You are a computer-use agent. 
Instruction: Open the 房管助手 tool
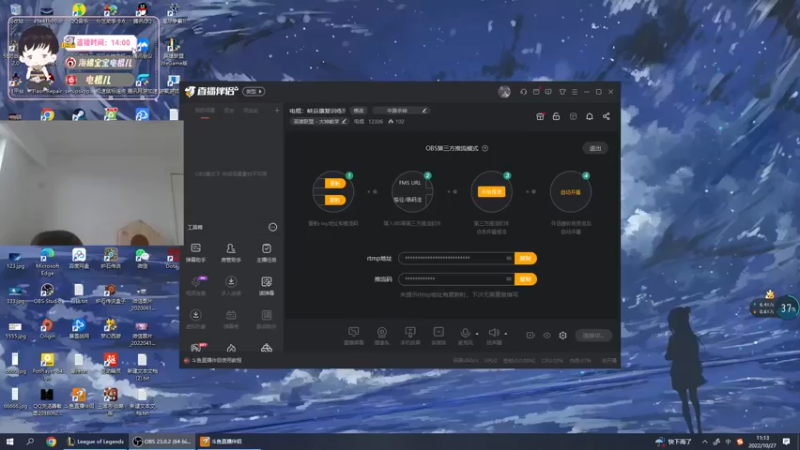click(x=231, y=253)
